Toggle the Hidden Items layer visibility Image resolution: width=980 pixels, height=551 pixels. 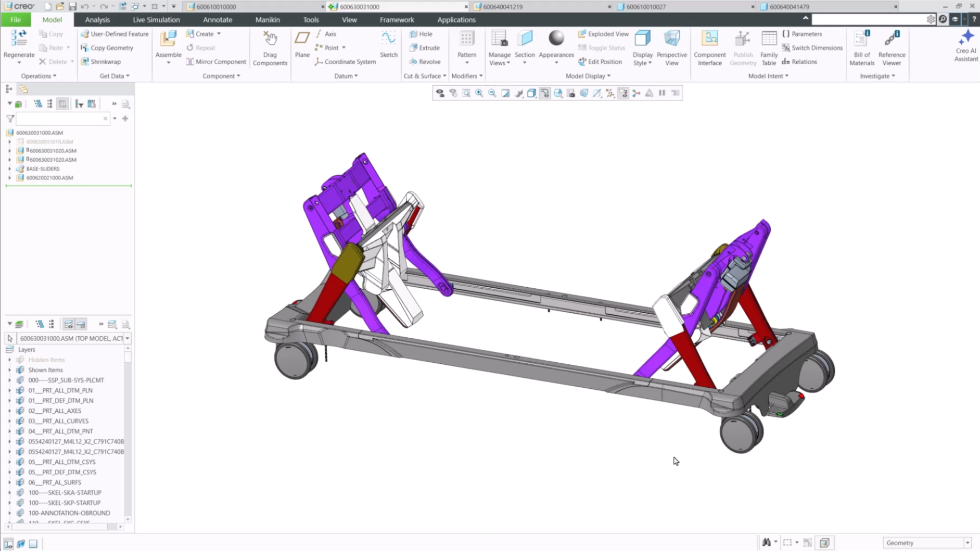tap(20, 360)
